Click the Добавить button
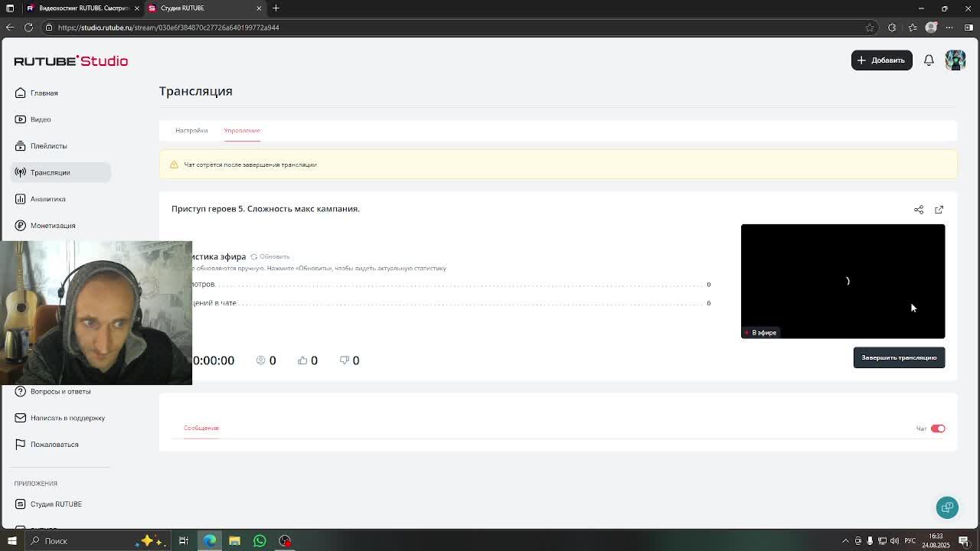The height and width of the screenshot is (551, 980). click(882, 60)
